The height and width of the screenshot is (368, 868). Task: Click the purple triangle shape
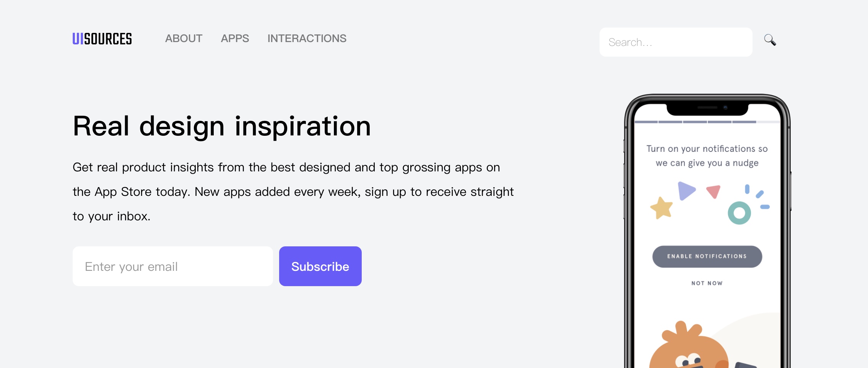pyautogui.click(x=686, y=191)
